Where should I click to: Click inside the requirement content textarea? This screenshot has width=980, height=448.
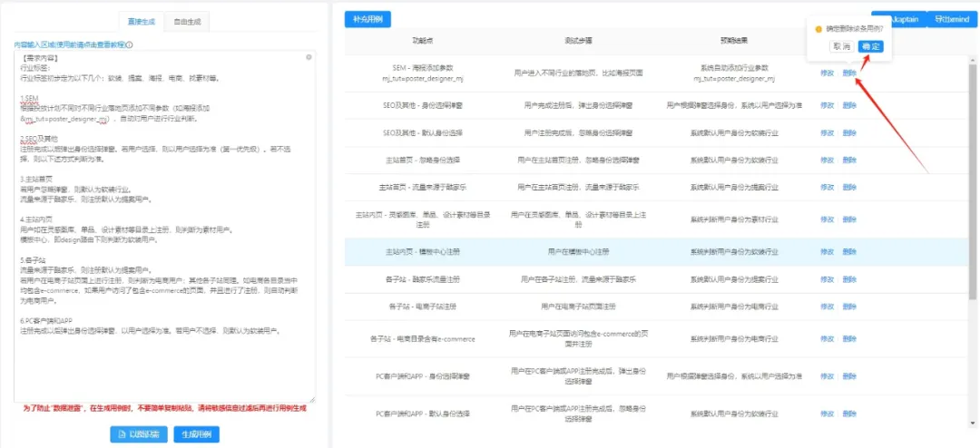pyautogui.click(x=165, y=226)
